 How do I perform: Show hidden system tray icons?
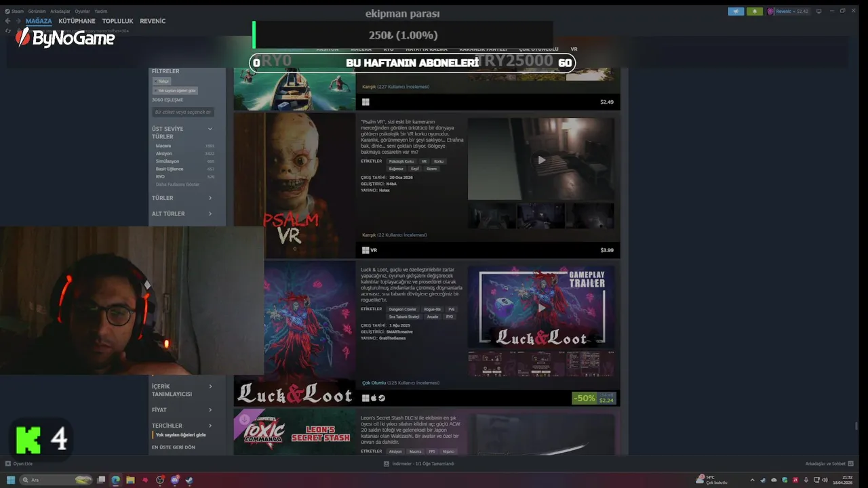751,480
